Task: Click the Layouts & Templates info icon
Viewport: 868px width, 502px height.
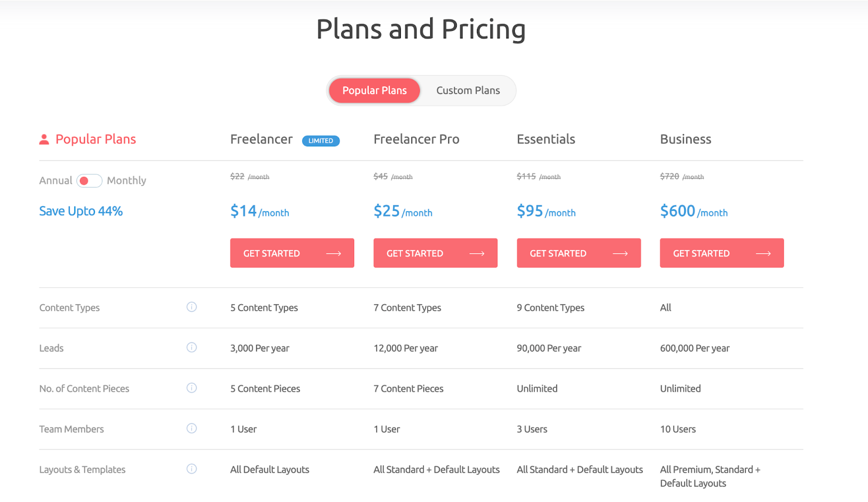Action: point(192,469)
